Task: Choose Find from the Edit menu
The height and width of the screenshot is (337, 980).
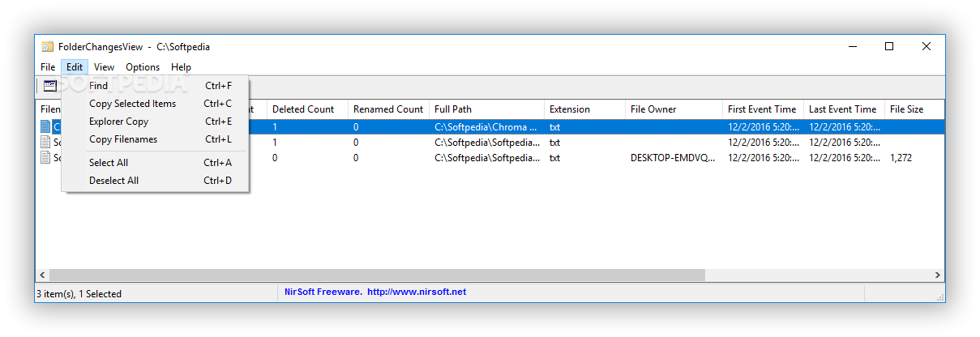Action: point(155,86)
